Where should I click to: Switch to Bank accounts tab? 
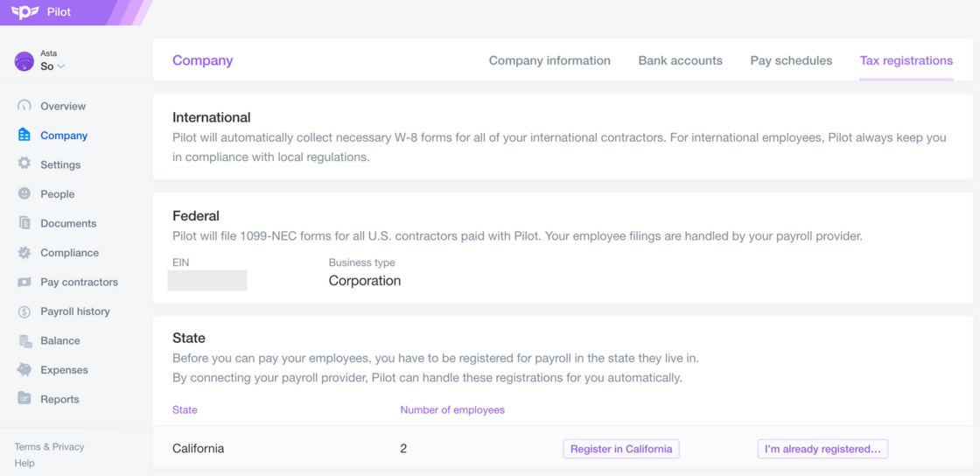pyautogui.click(x=680, y=60)
